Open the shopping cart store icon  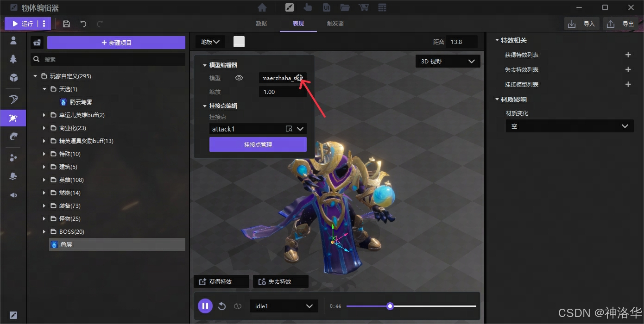pyautogui.click(x=364, y=7)
